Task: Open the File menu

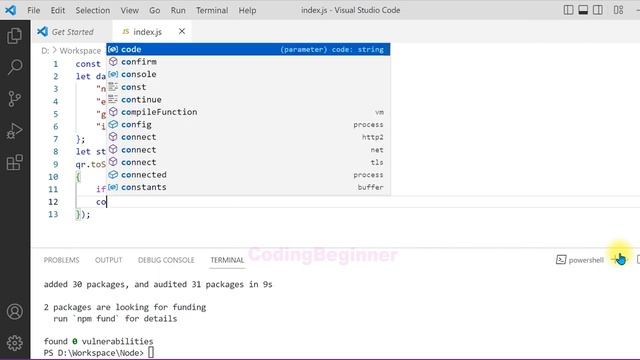Action: [33, 10]
